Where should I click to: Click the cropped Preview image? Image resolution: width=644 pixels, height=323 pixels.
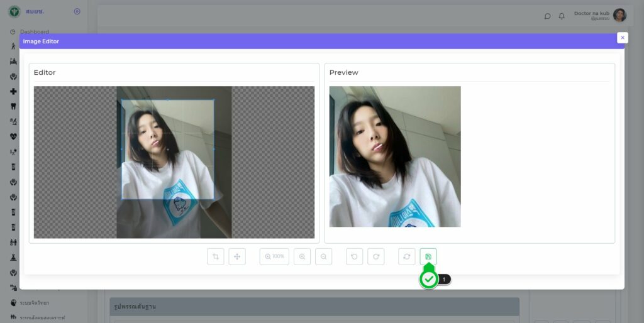click(395, 156)
